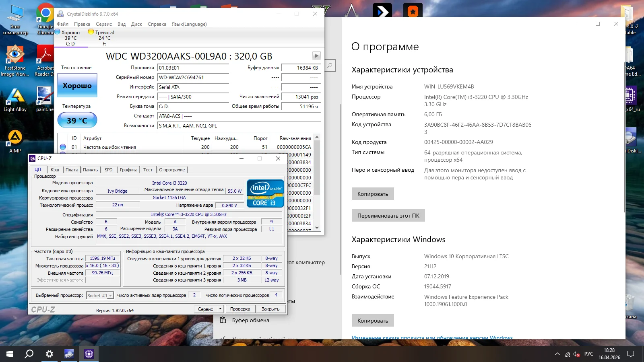Open FastStone Image Viewer shortcut
The image size is (644, 362).
coord(15,60)
